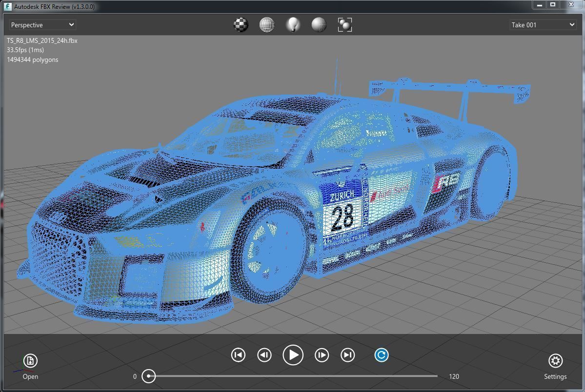Viewport: 585px width, 392px height.
Task: Toggle the light bulb lighting icon
Action: point(293,24)
